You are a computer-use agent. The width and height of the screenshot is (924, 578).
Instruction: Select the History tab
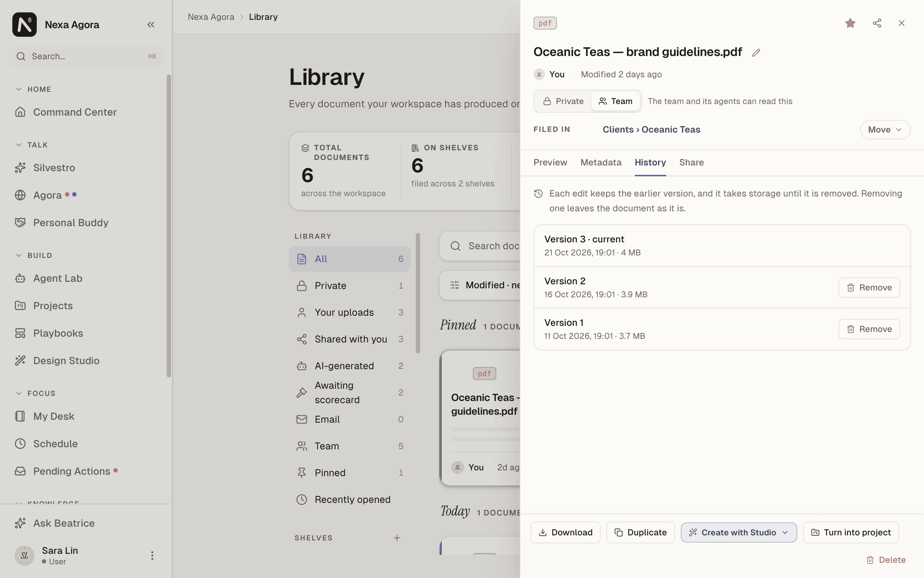[x=650, y=163]
